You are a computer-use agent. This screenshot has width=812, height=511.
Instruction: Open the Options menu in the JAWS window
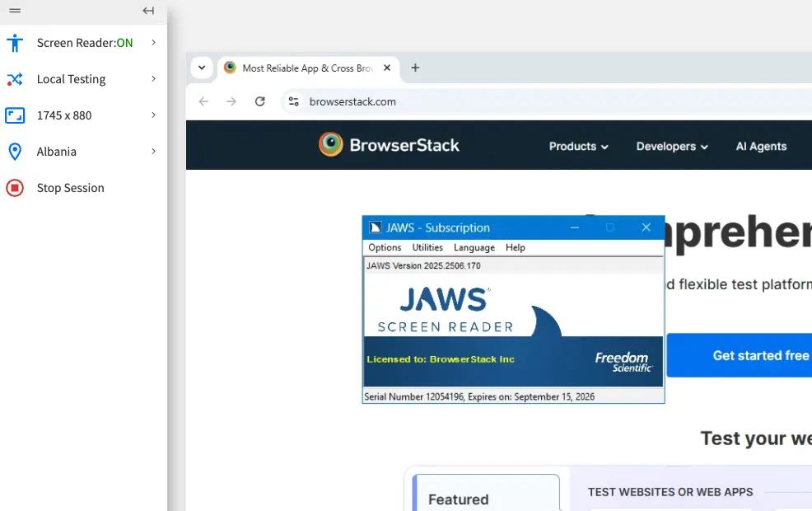pos(384,247)
